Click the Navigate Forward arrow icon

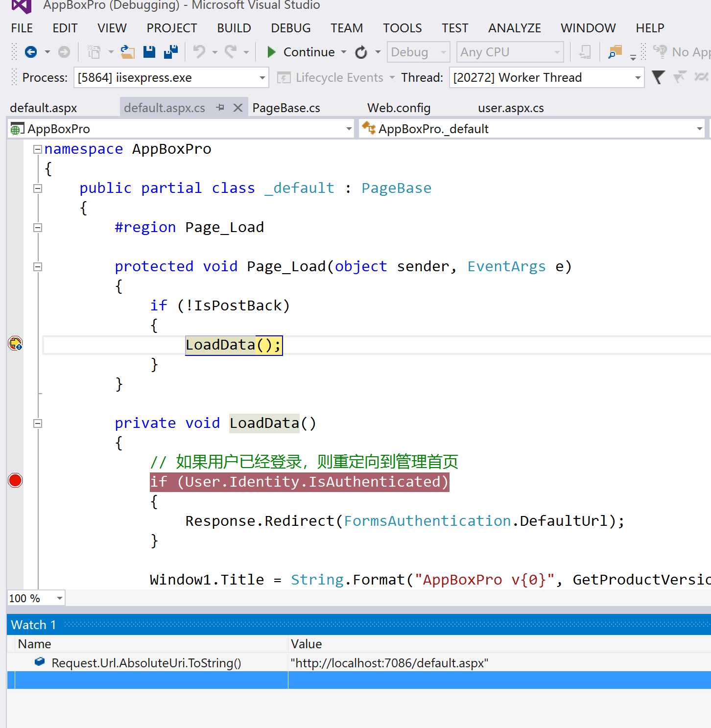click(x=64, y=52)
